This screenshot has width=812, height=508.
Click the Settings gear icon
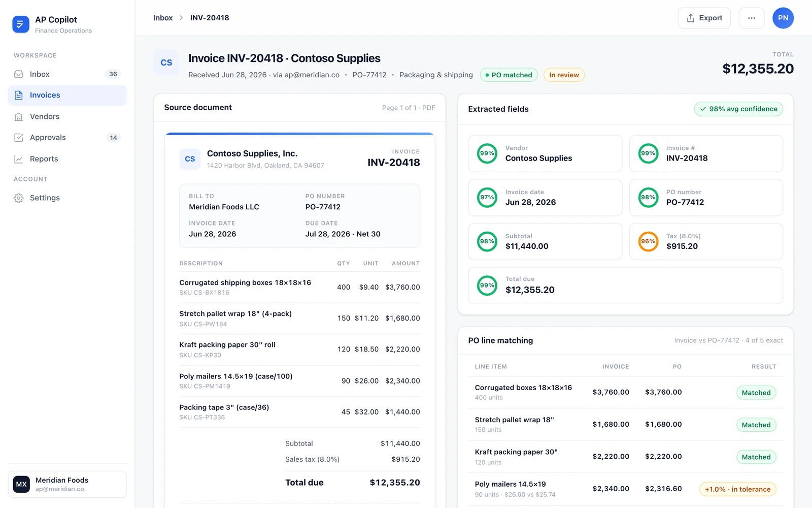click(x=19, y=198)
